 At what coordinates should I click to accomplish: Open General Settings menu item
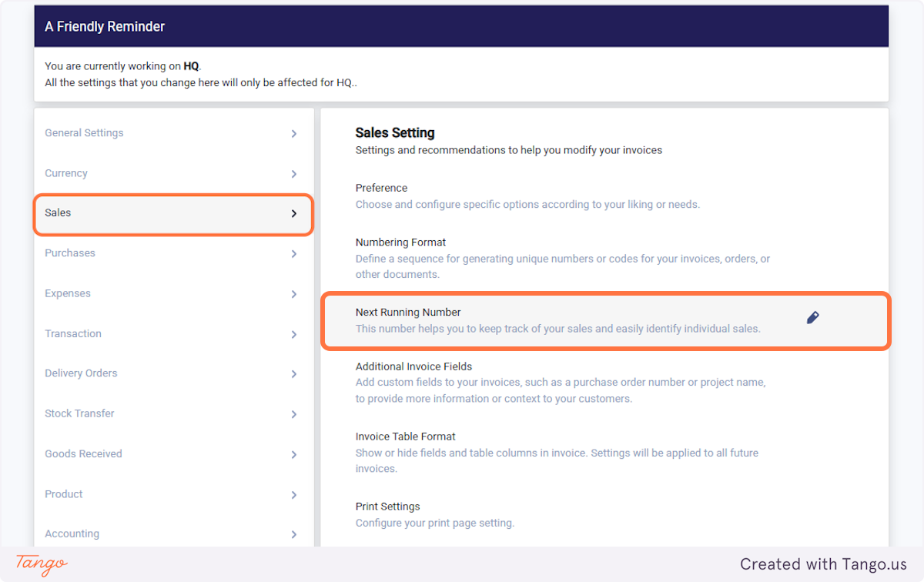174,133
